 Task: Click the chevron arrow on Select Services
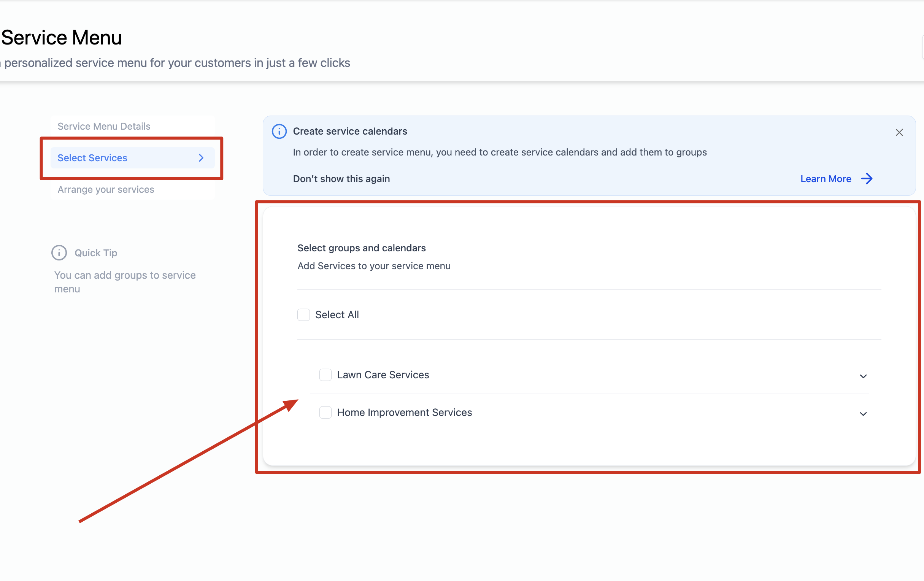point(201,158)
